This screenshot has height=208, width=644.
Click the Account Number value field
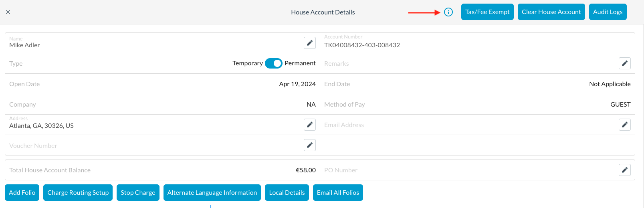tap(362, 45)
